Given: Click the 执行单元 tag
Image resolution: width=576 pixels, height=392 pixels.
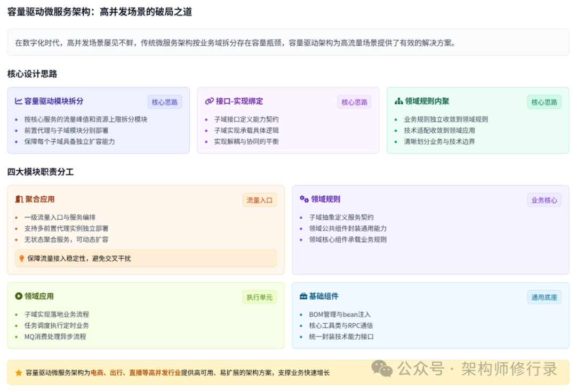Looking at the screenshot, I should point(259,297).
